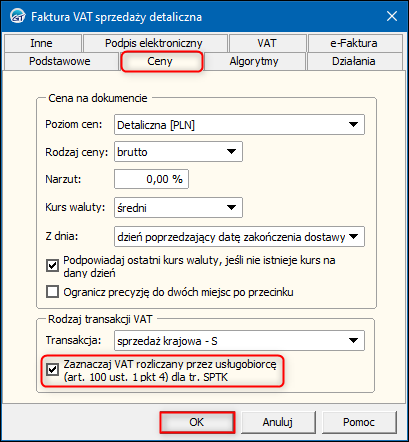Viewport: 409px width, 442px height.
Task: Click the Transakcja label
Action: pyautogui.click(x=73, y=340)
